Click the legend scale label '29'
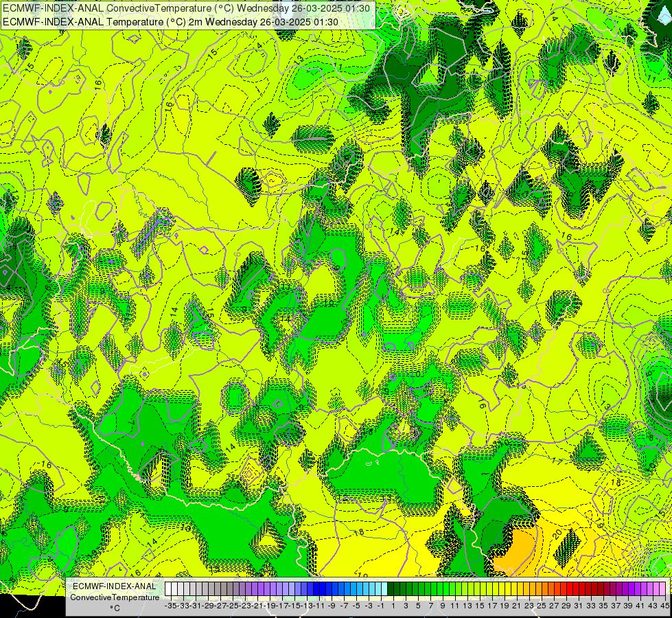 point(566,606)
